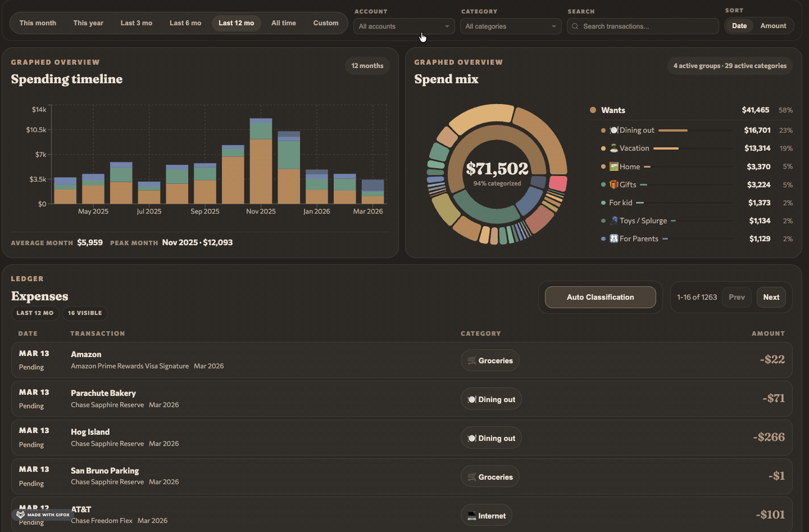Run Auto Classification
Screen dimensions: 809x532
click(600, 297)
